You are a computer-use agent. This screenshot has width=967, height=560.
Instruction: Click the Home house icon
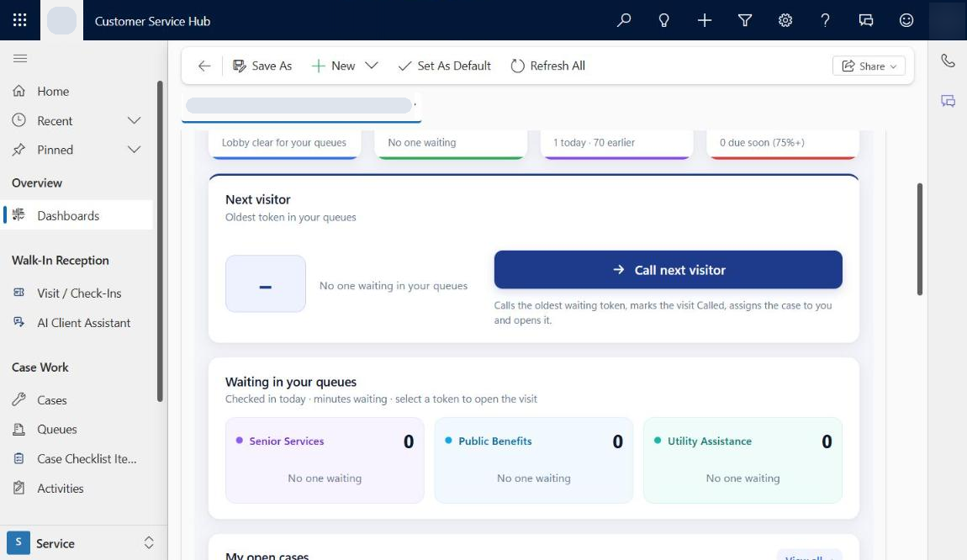coord(19,92)
